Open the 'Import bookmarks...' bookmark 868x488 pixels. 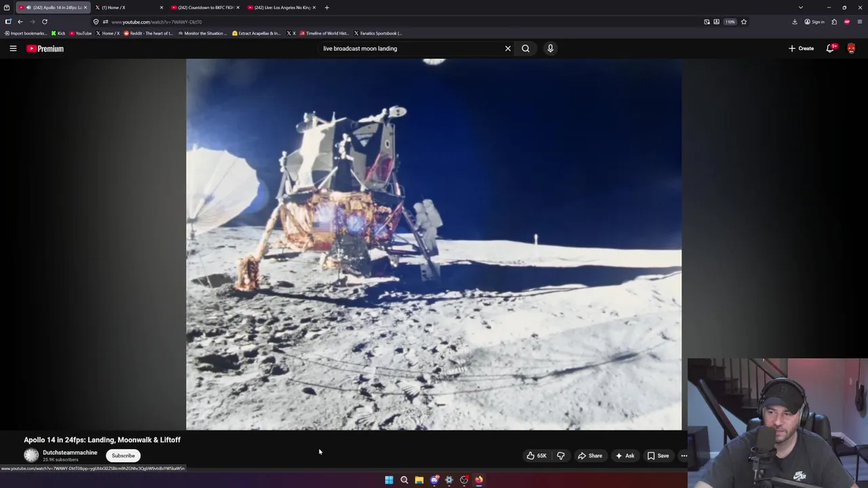(26, 33)
